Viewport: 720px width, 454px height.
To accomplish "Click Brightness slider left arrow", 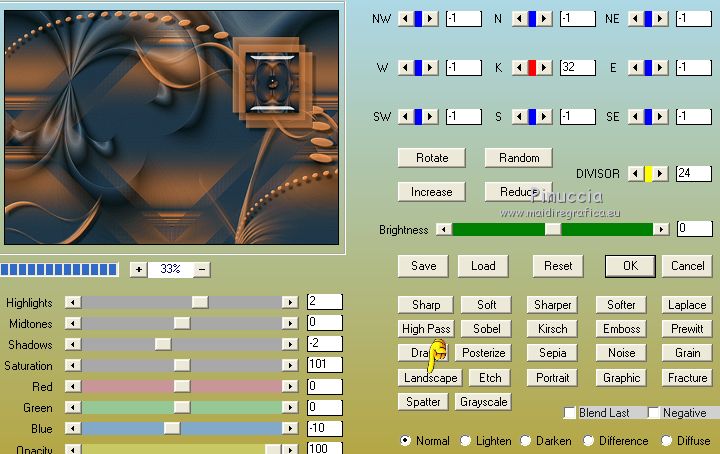I will (444, 229).
